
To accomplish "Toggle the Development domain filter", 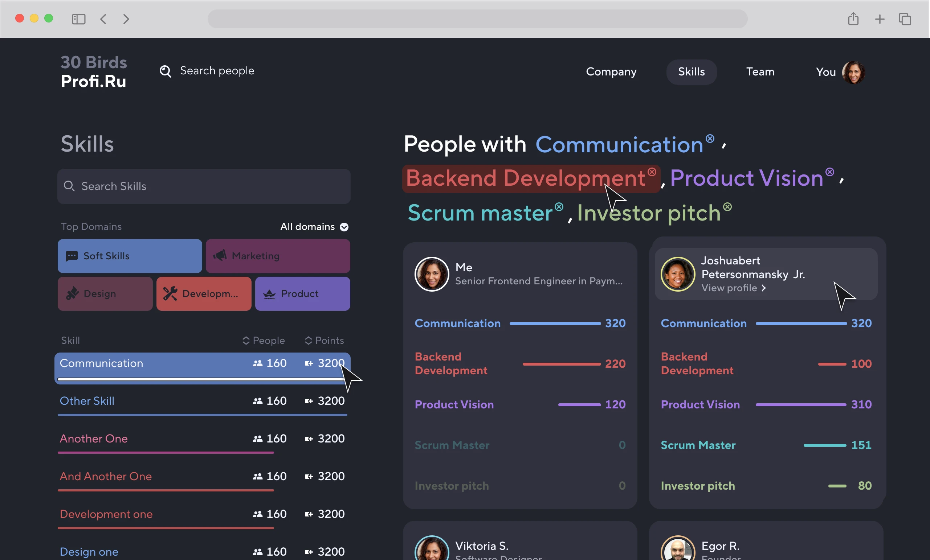I will (x=204, y=294).
